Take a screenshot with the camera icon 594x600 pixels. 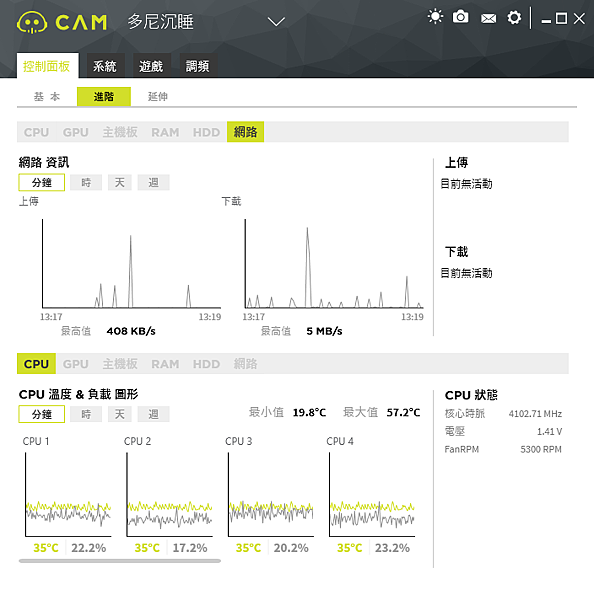coord(460,17)
